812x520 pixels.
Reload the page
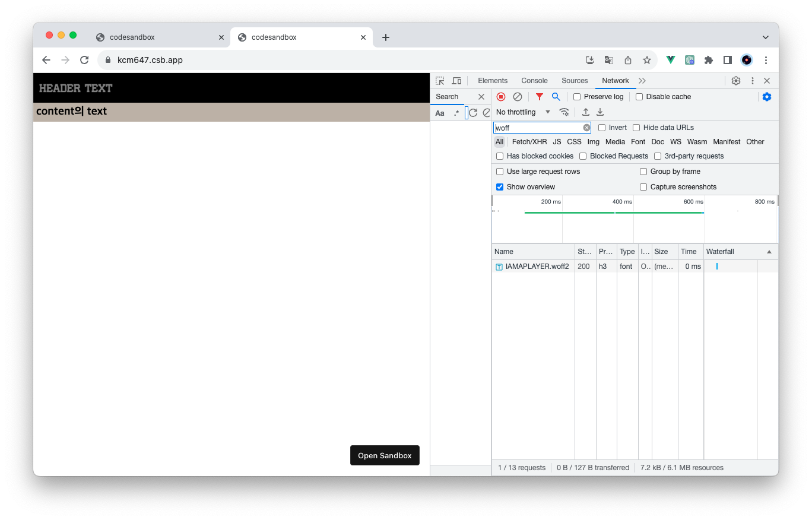tap(84, 60)
